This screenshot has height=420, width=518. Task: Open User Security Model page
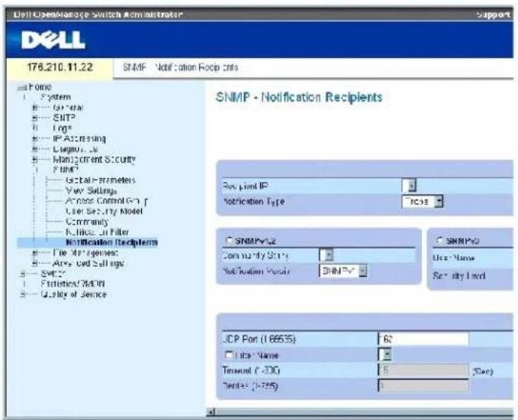(x=104, y=211)
